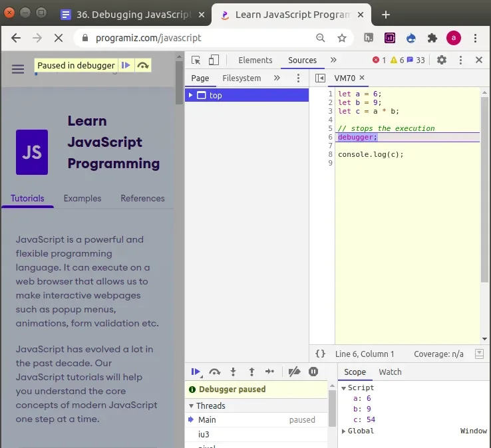
Task: Open a new browser tab
Action: (x=386, y=15)
